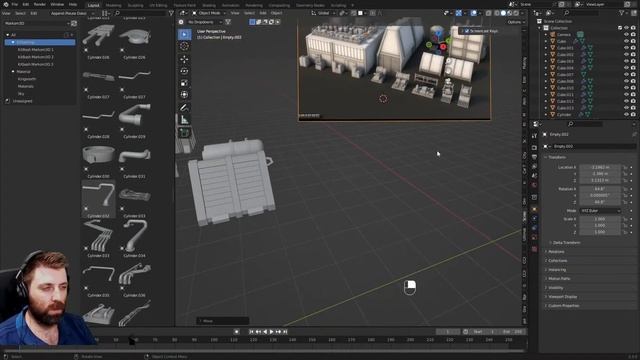640x360 pixels.
Task: Open the Render properties tab
Action: 534,147
